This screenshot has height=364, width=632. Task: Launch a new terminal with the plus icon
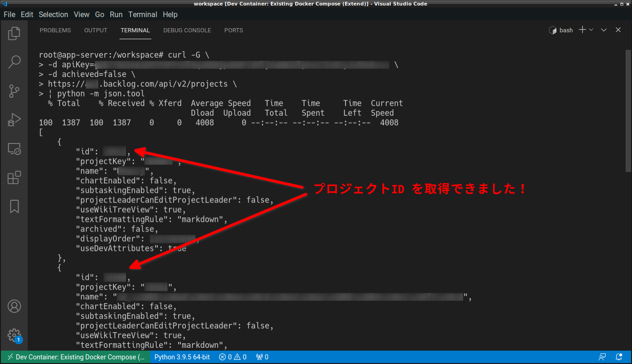pyautogui.click(x=583, y=30)
